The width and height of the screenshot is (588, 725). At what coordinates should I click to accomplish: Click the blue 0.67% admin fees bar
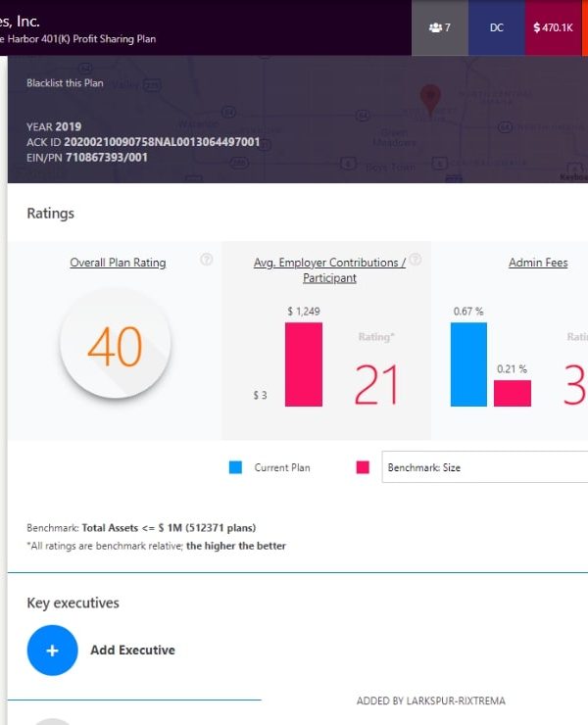click(468, 363)
